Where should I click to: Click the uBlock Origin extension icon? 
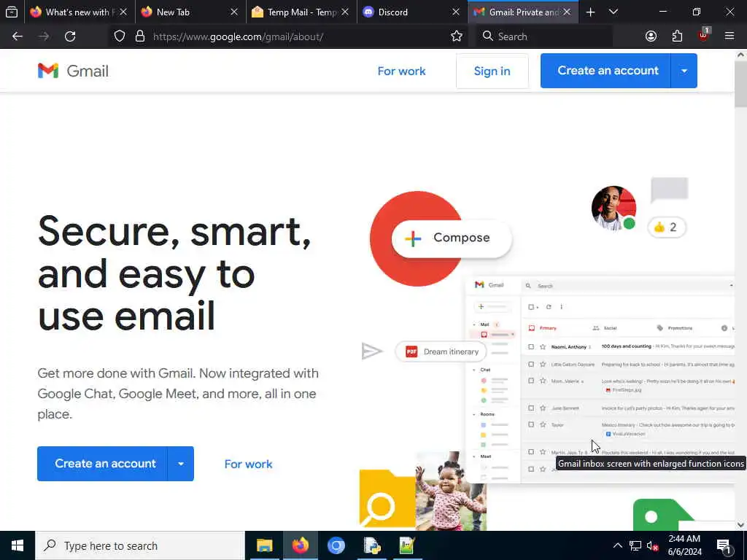click(704, 35)
